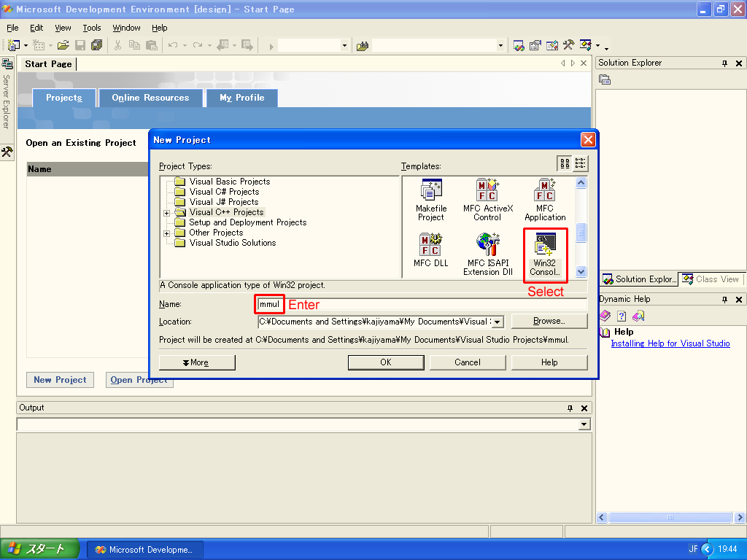Click the Help button in dialog

[549, 362]
